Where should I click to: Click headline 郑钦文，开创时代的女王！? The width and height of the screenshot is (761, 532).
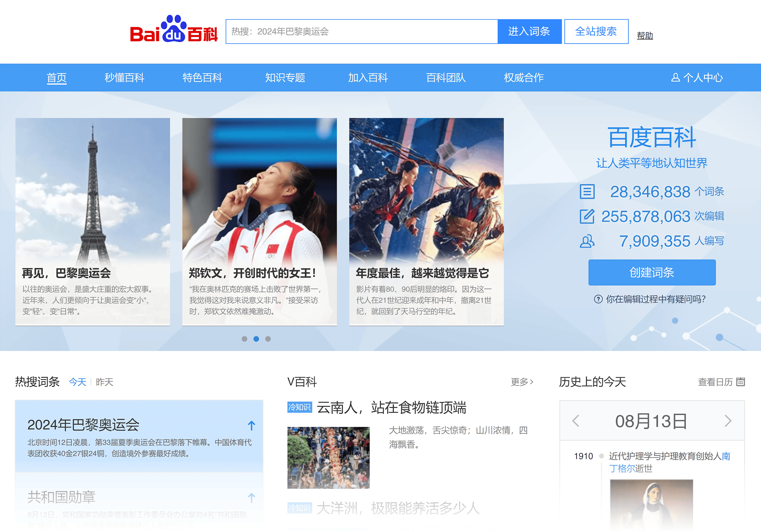tap(253, 273)
